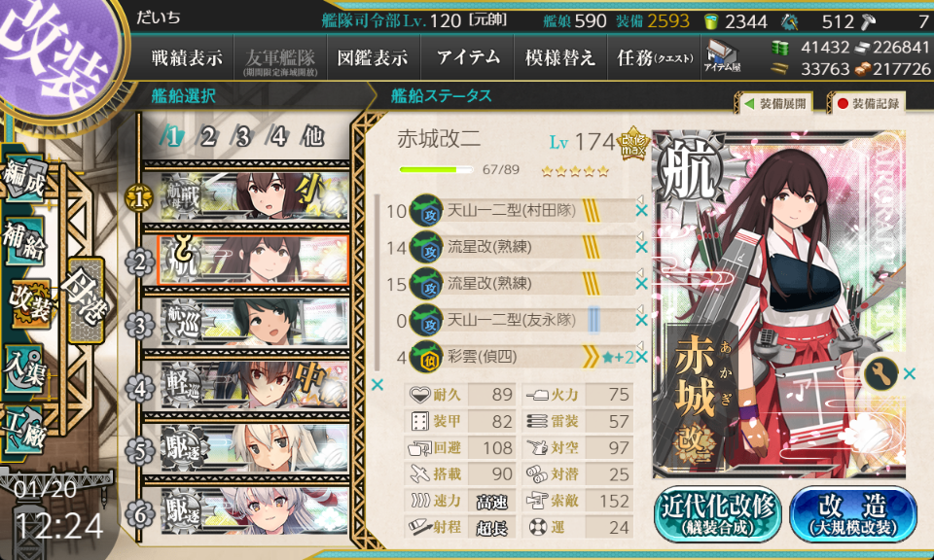The image size is (934, 560).
Task: Open the 任務(クエスト) quest menu
Action: (x=655, y=57)
